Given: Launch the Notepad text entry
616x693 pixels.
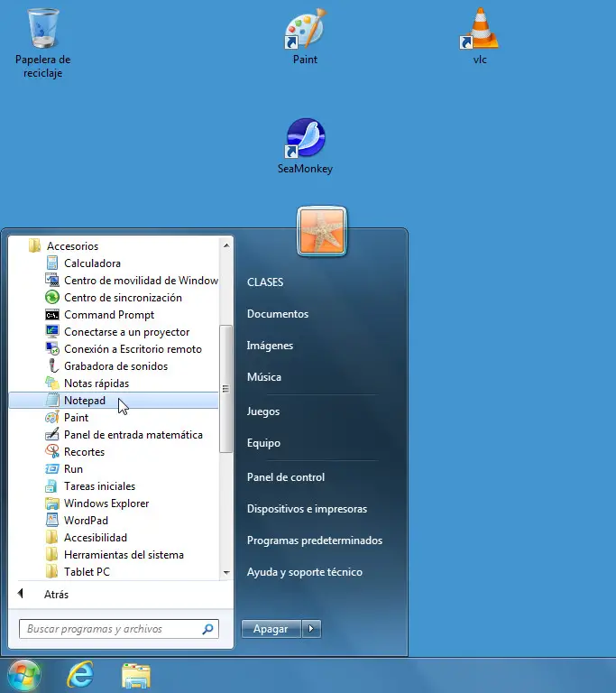Looking at the screenshot, I should click(x=85, y=400).
